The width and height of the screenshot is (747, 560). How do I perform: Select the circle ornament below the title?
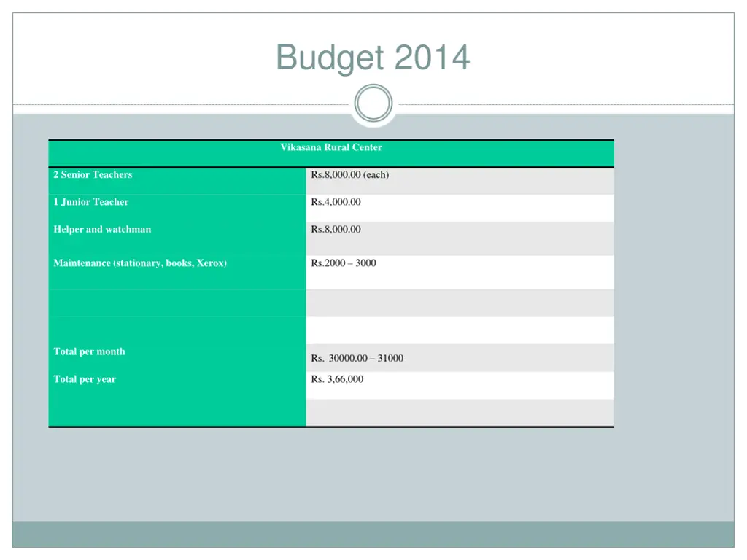pos(373,103)
